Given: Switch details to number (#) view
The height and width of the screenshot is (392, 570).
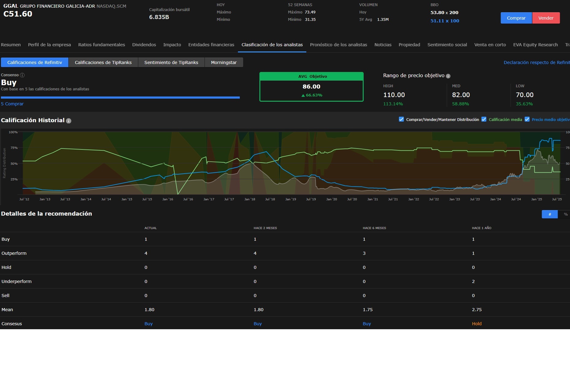Looking at the screenshot, I should point(550,214).
